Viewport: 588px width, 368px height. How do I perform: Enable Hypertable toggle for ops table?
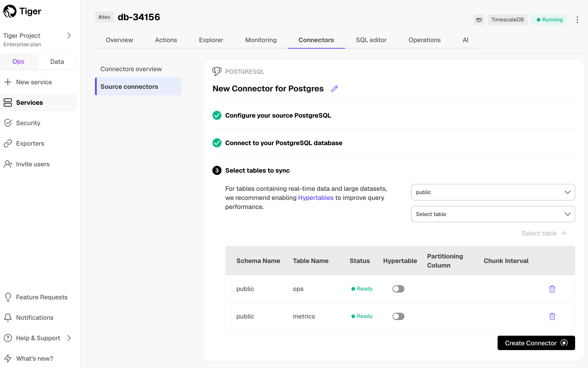pos(398,289)
